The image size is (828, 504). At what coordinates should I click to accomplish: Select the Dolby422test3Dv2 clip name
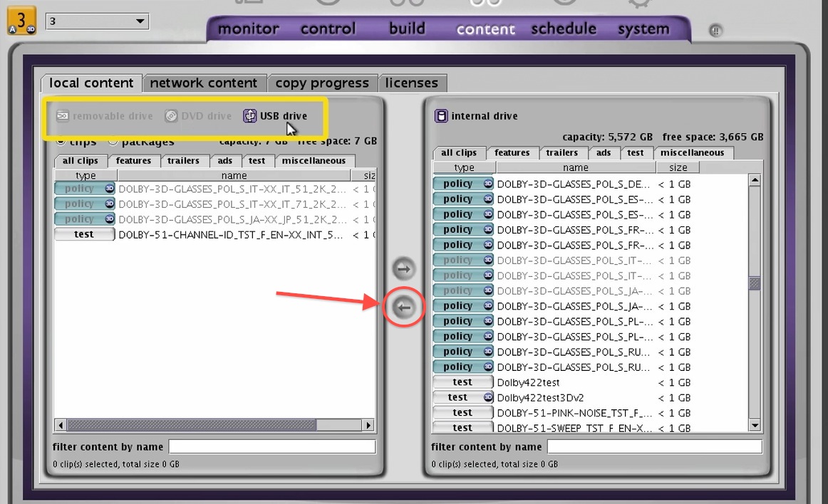(x=540, y=398)
